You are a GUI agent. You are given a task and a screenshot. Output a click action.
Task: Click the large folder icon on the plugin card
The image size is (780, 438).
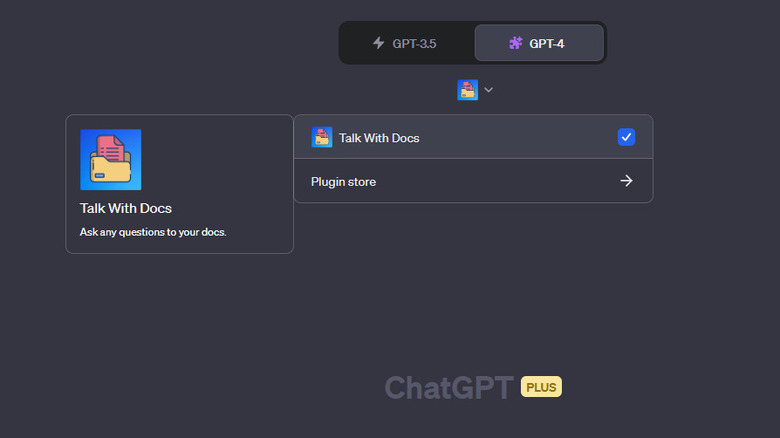tap(110, 159)
